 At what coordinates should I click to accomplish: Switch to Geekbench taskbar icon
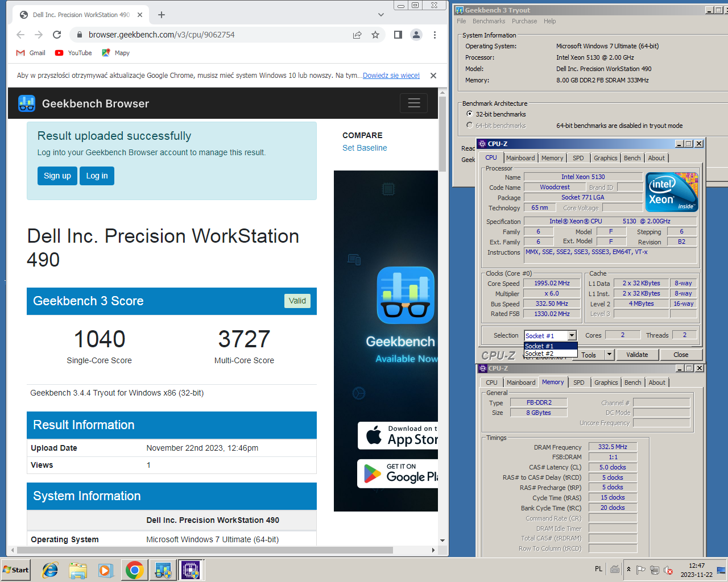click(163, 570)
